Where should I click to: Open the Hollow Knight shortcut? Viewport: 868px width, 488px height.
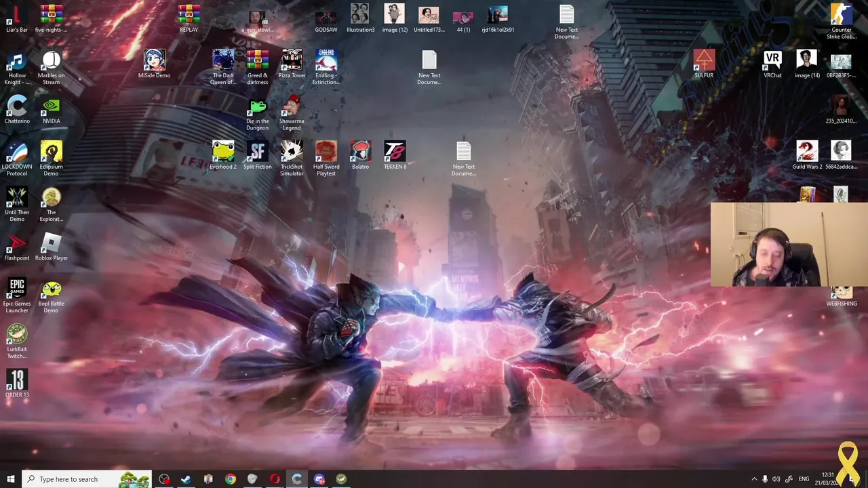pyautogui.click(x=17, y=67)
